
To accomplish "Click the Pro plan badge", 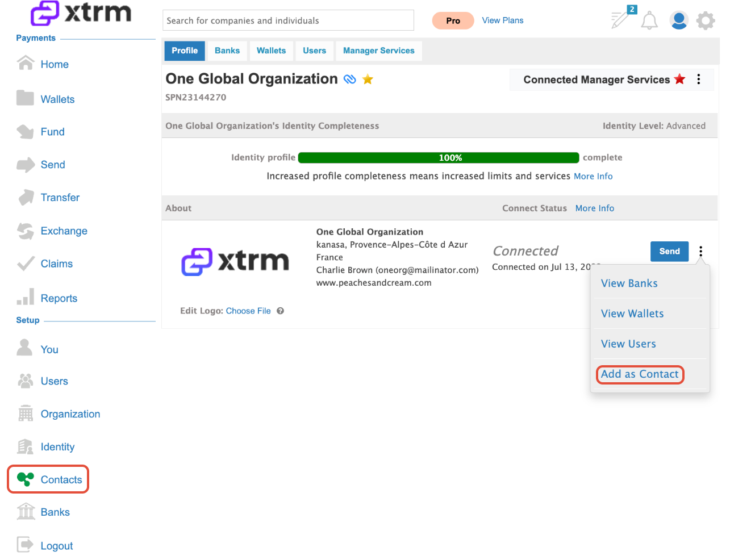I will click(x=453, y=20).
